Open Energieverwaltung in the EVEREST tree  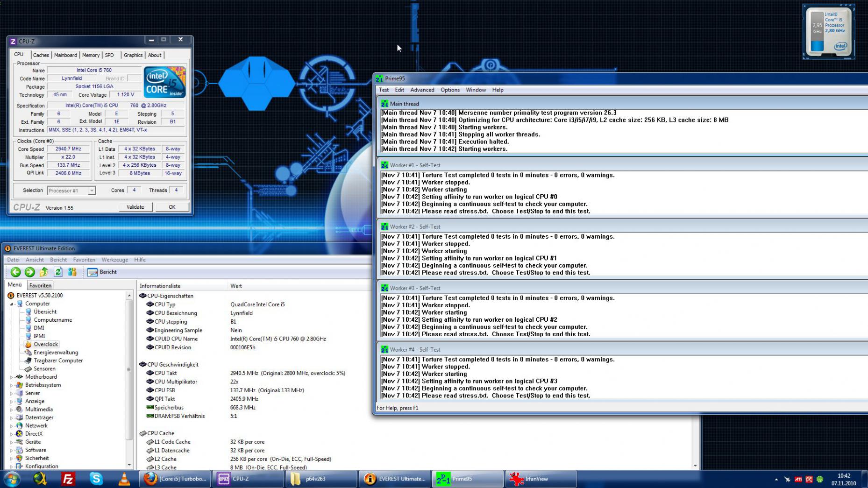coord(56,353)
